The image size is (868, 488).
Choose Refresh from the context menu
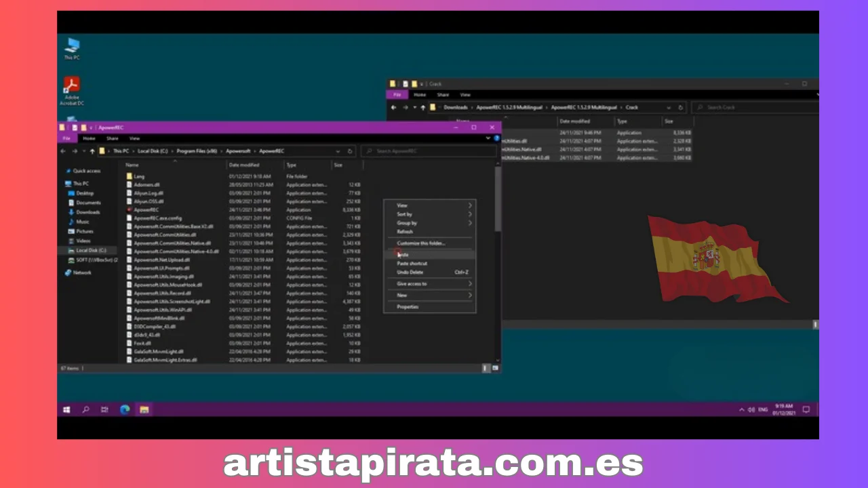point(430,232)
